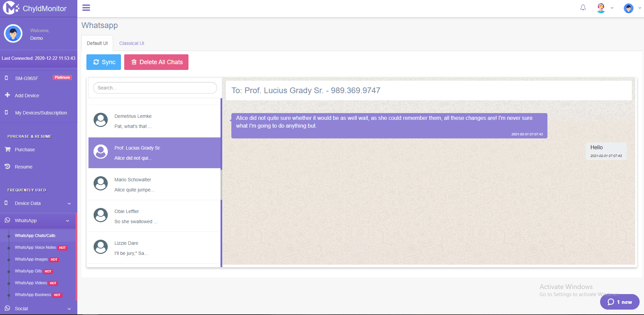The width and height of the screenshot is (644, 315).
Task: Open WhatsApp Gifs
Action: point(28,271)
